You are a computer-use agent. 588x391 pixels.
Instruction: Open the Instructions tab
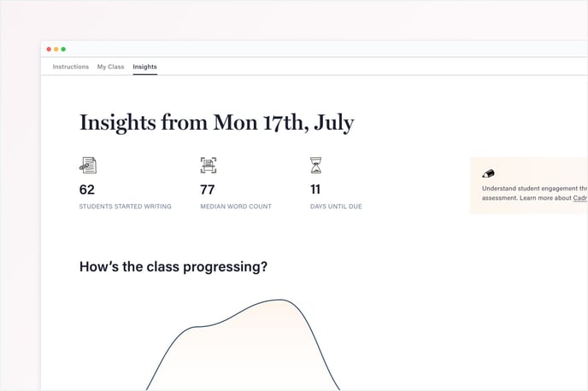click(x=70, y=67)
